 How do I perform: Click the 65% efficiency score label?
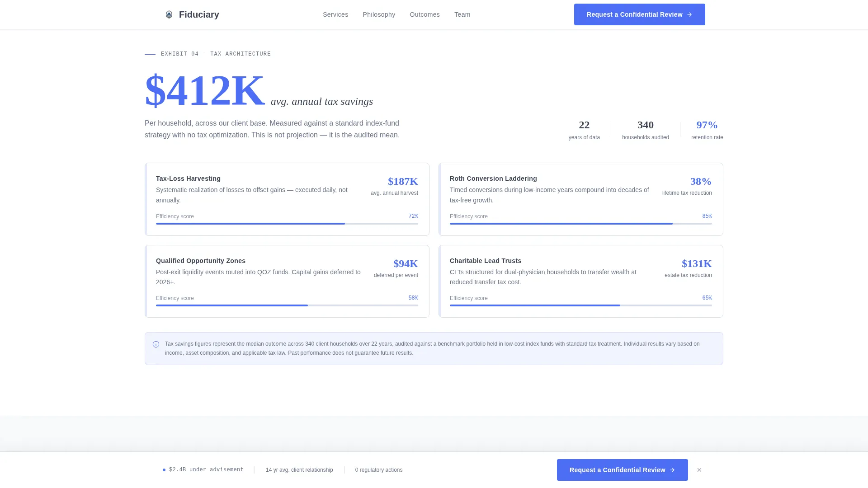[707, 298]
